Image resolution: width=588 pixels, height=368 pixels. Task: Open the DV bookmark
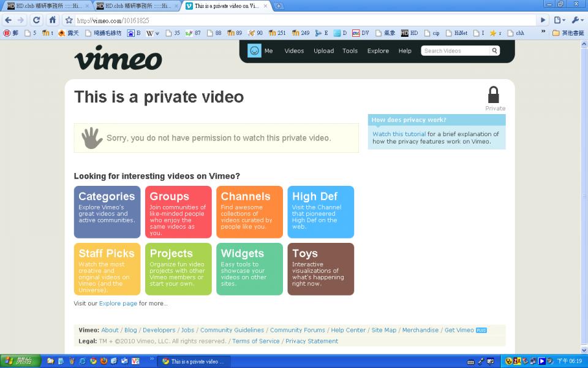point(361,33)
